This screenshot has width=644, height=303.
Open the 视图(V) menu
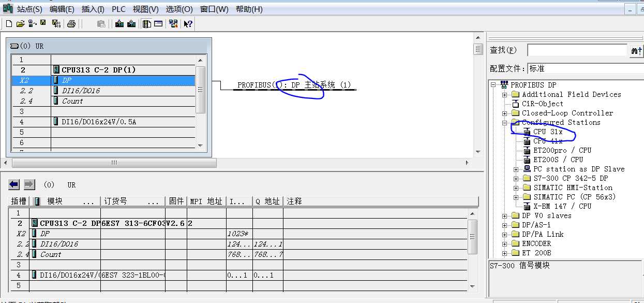click(x=145, y=9)
